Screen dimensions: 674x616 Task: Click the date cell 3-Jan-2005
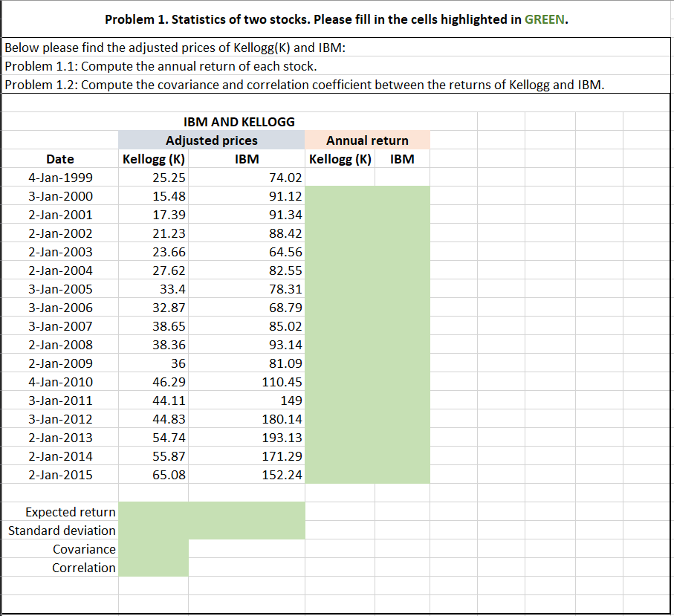(60, 288)
